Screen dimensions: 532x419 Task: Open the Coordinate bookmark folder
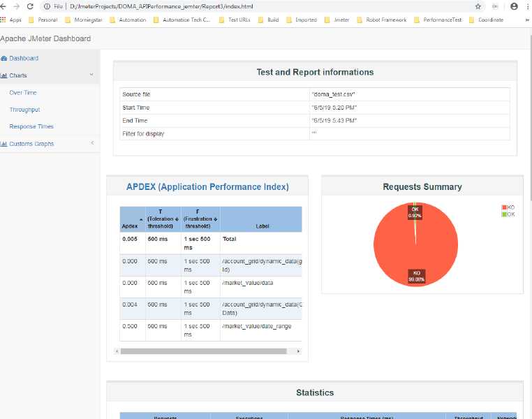pyautogui.click(x=486, y=20)
